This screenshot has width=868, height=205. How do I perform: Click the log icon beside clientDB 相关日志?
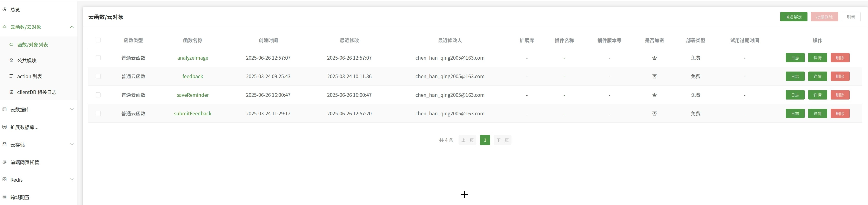(11, 92)
